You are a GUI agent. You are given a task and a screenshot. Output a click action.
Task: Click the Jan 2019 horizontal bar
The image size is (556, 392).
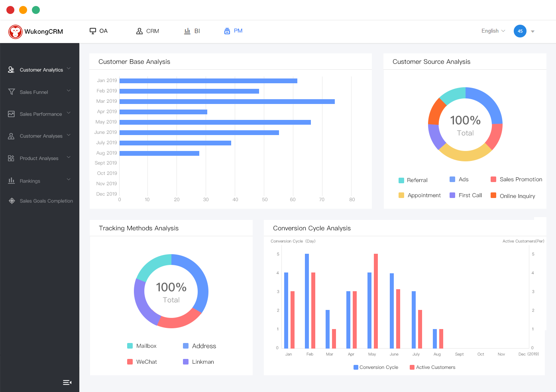[208, 81]
